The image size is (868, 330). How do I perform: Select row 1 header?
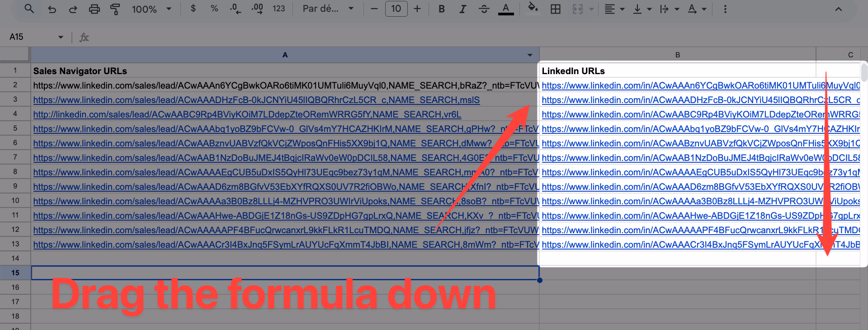(x=15, y=71)
